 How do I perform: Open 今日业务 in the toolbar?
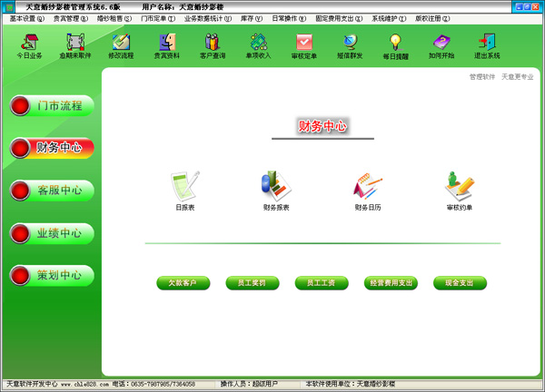[29, 43]
